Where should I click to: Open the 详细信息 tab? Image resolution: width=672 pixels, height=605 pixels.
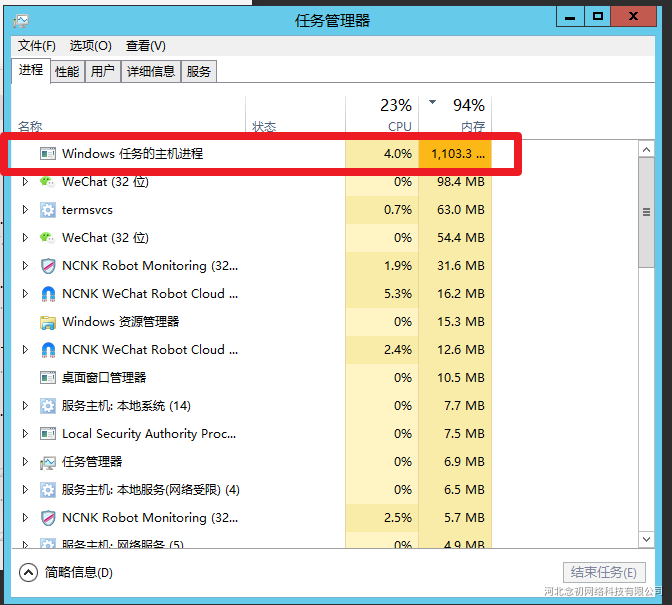[151, 71]
